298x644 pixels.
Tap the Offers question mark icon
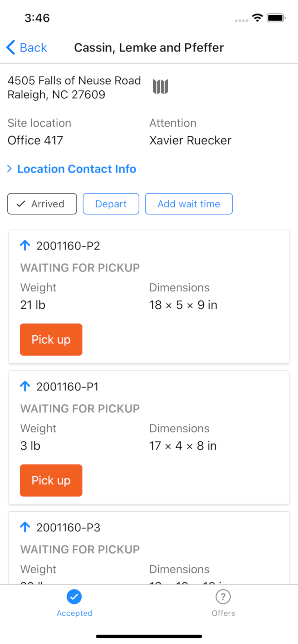click(x=223, y=597)
